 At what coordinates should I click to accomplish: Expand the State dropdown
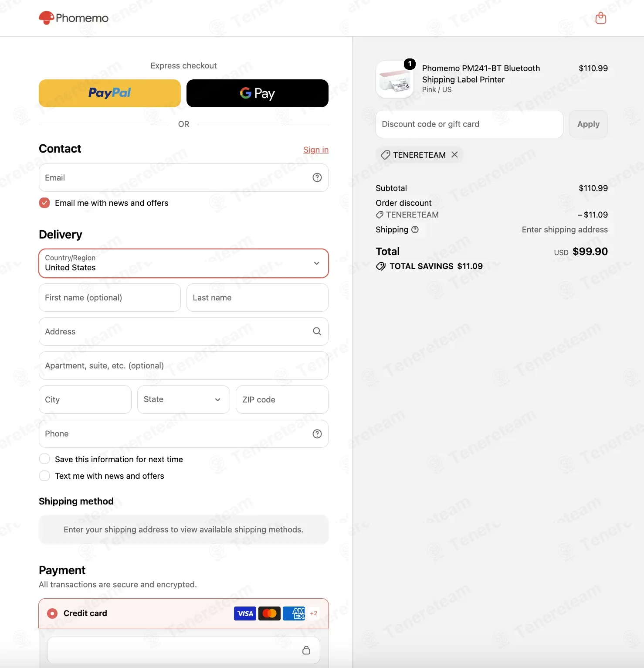183,399
